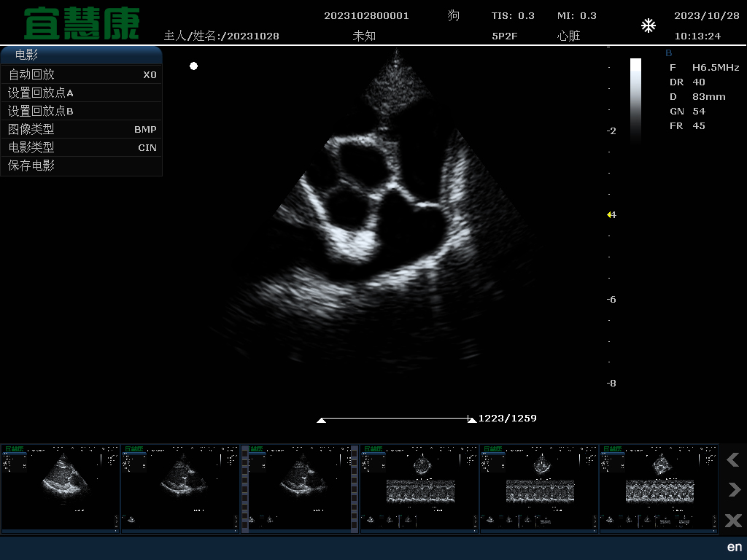The height and width of the screenshot is (560, 747).
Task: Toggle 自动回放 auto playback option
Action: pos(81,74)
